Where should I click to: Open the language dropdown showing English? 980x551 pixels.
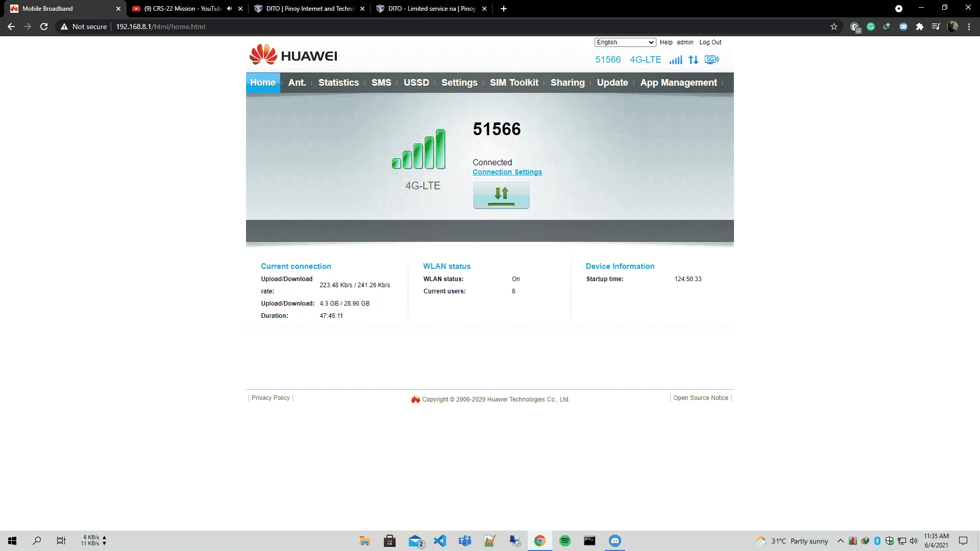pos(625,42)
